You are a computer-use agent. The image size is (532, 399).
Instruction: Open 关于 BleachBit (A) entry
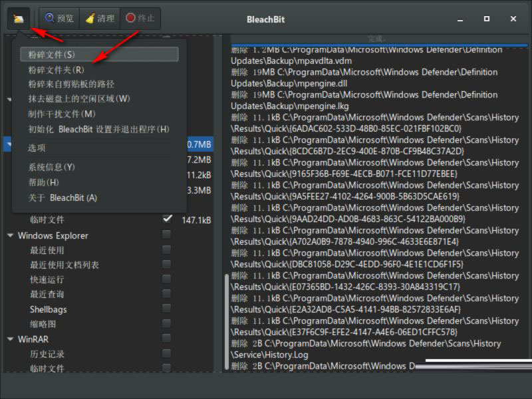pyautogui.click(x=99, y=198)
